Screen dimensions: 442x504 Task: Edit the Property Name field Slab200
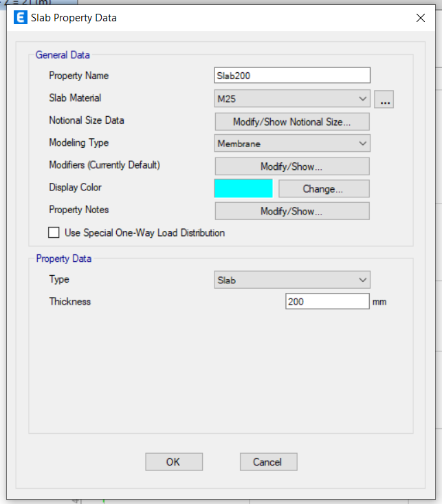[292, 76]
